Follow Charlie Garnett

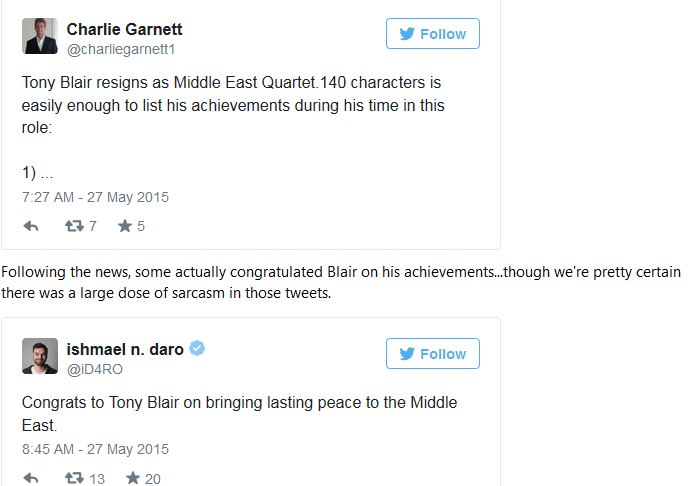click(x=432, y=34)
